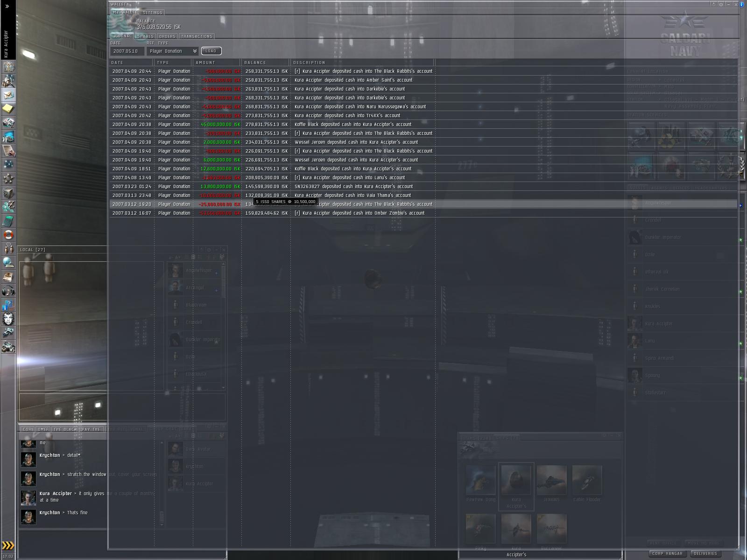Open Offices tab in station panel
Screen dimensions: 747x560
(681, 188)
